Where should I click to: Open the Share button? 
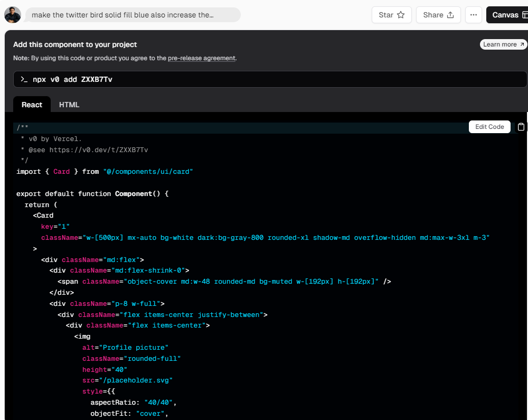(x=438, y=15)
